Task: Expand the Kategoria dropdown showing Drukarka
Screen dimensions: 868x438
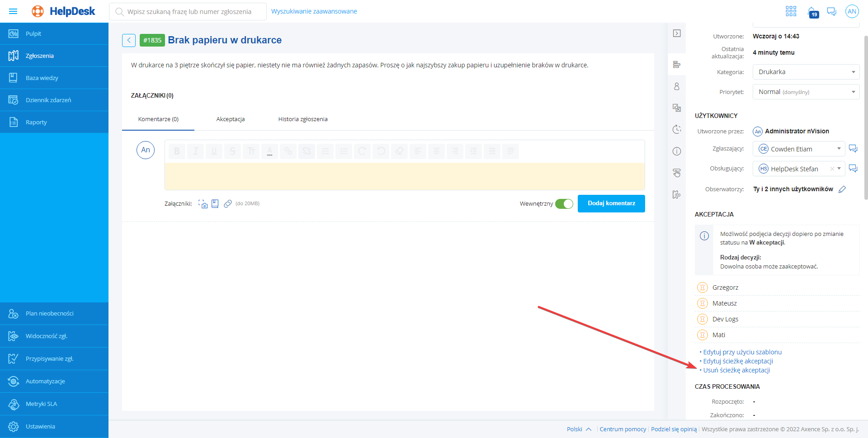Action: pyautogui.click(x=806, y=72)
